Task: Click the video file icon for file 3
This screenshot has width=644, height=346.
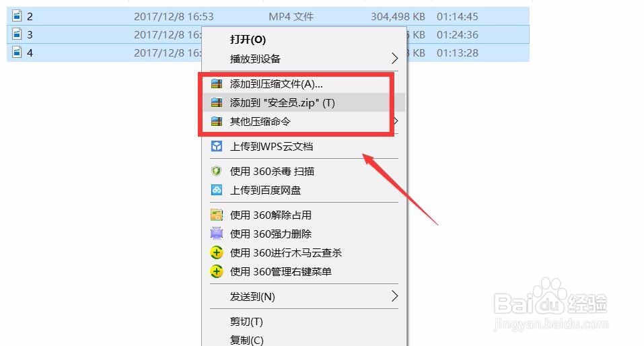Action: click(x=17, y=34)
